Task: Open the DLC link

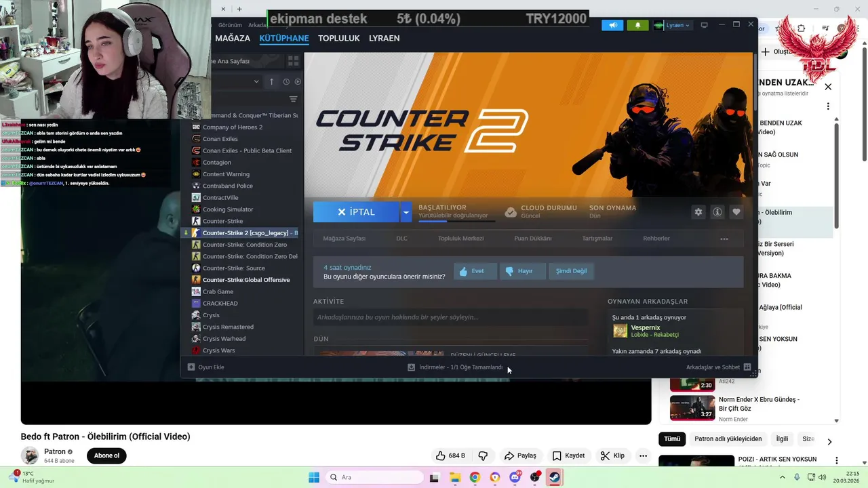Action: pyautogui.click(x=401, y=239)
